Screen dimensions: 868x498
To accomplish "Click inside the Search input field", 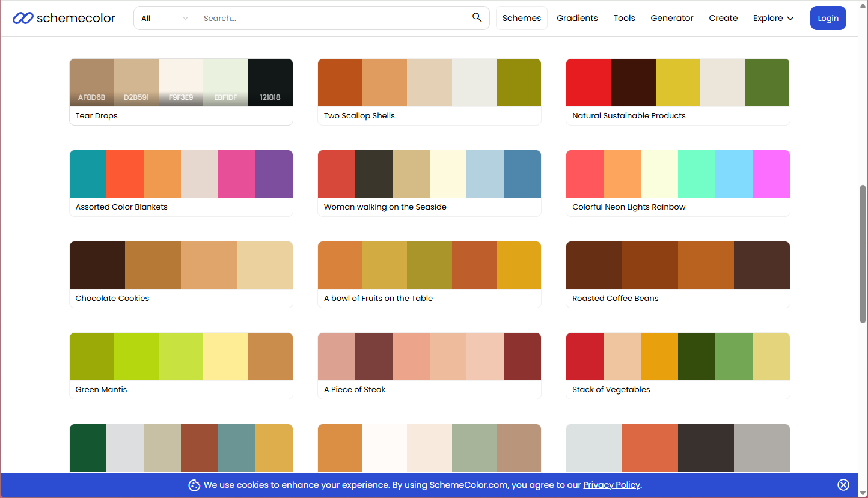I will click(x=331, y=18).
